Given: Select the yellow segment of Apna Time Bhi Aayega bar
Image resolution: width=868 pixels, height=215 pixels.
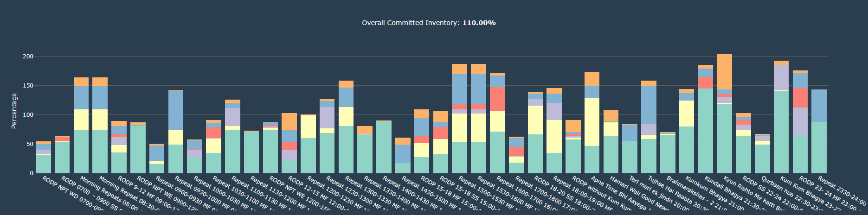Looking at the screenshot, I should tap(592, 122).
